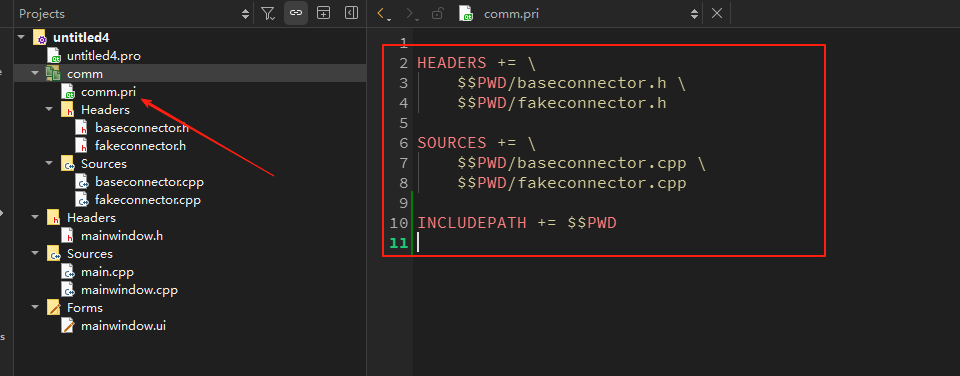Click the comm folder icon

coord(53,73)
